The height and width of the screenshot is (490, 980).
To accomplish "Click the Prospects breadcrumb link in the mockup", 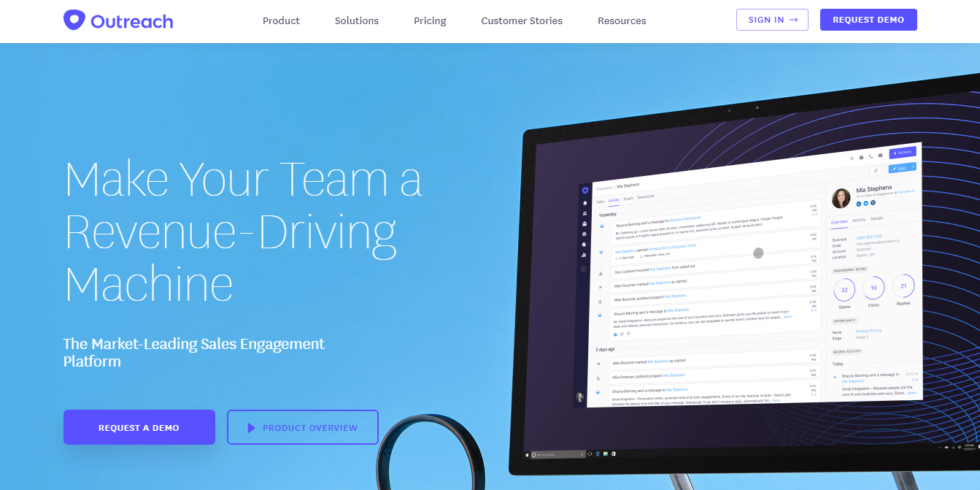I will (x=604, y=188).
